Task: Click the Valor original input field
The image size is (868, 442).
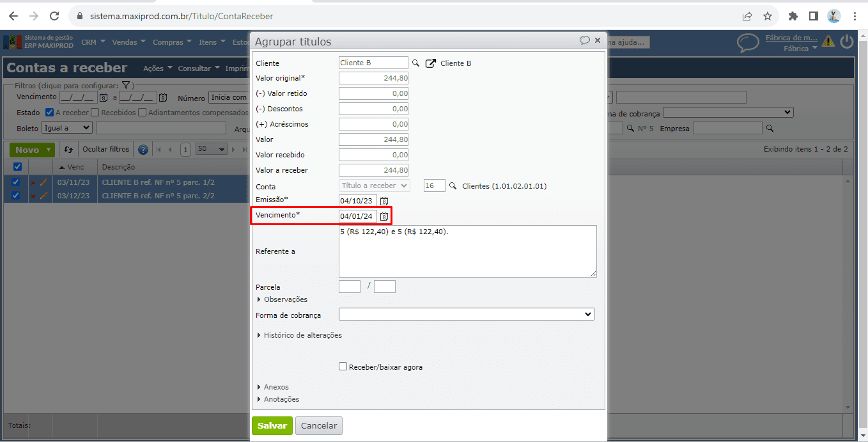Action: tap(373, 78)
